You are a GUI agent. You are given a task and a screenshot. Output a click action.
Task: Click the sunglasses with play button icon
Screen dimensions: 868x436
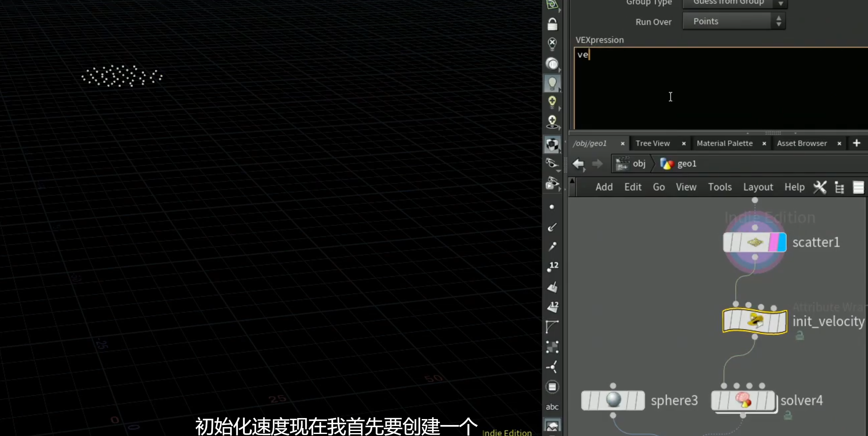[x=552, y=183]
